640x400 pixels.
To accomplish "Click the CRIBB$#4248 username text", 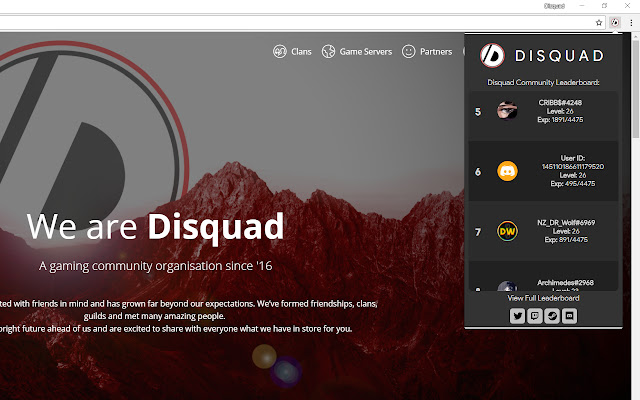I will coord(560,102).
